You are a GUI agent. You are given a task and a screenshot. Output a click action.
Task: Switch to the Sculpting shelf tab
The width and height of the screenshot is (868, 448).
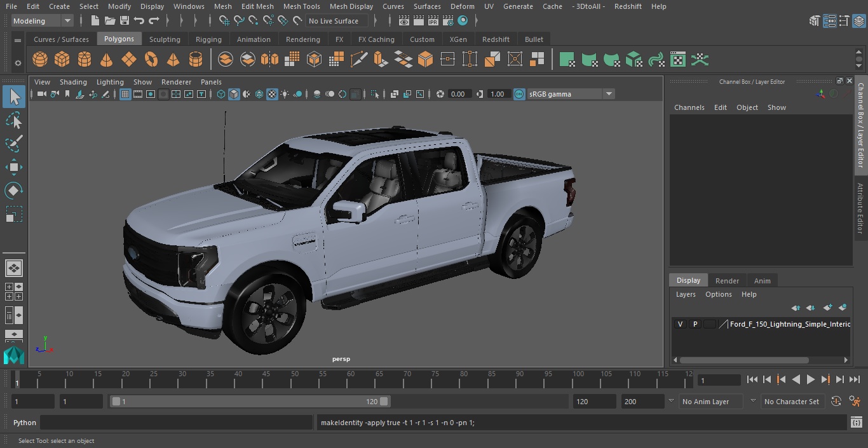pyautogui.click(x=165, y=39)
